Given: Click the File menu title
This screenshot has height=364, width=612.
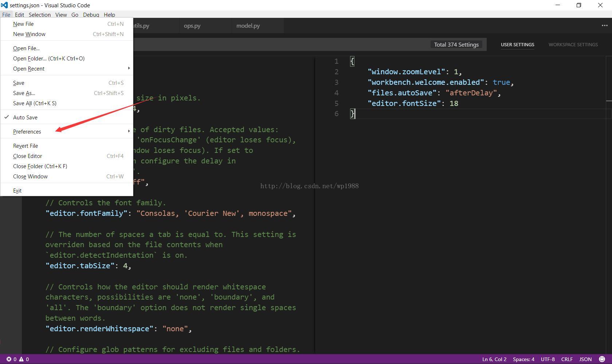Looking at the screenshot, I should pyautogui.click(x=6, y=15).
